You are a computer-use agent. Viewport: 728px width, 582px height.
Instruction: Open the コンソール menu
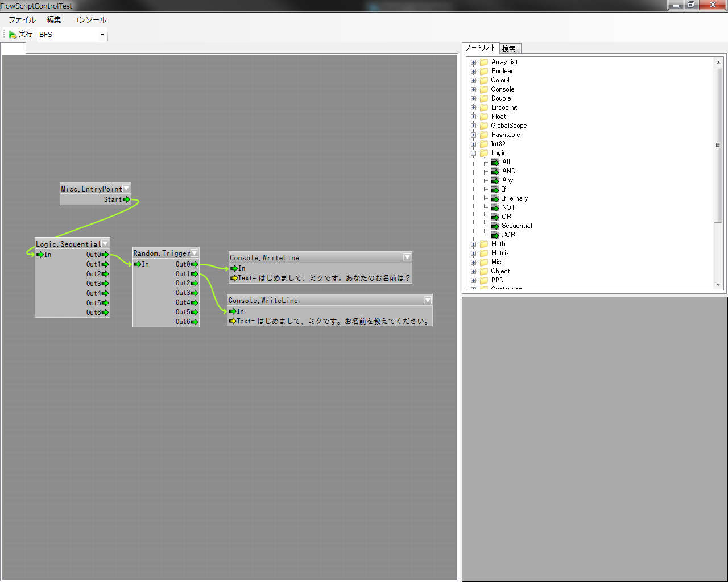89,20
